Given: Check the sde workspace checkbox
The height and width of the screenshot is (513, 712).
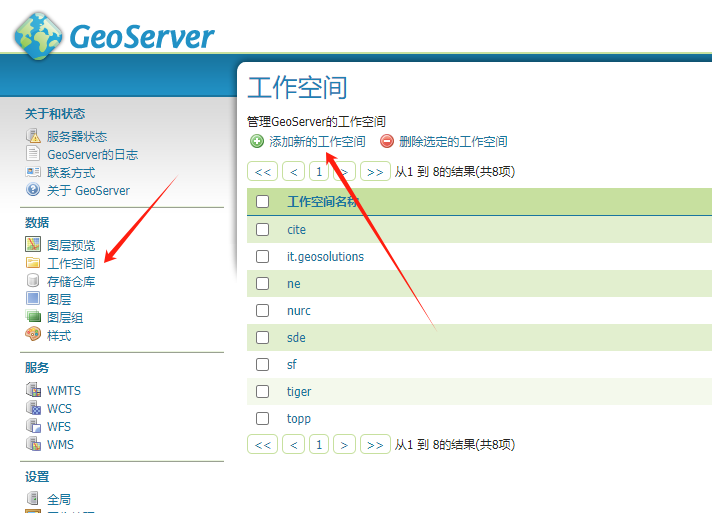Looking at the screenshot, I should coord(262,337).
